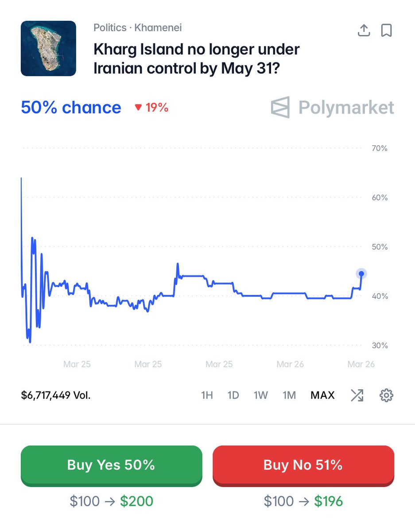Click the current price point on chart
The width and height of the screenshot is (415, 532).
pos(361,274)
